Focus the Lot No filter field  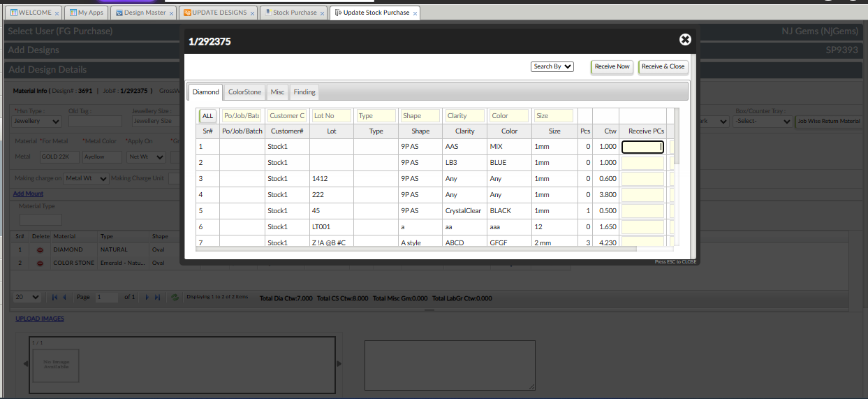332,116
